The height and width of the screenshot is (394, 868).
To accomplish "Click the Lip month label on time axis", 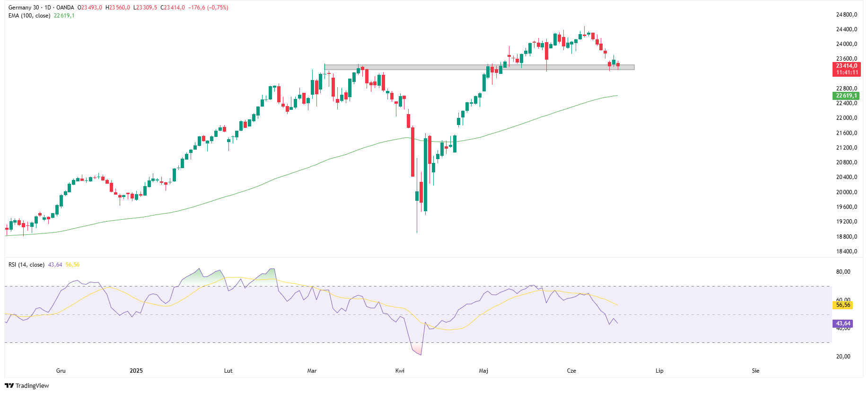I will pyautogui.click(x=659, y=371).
